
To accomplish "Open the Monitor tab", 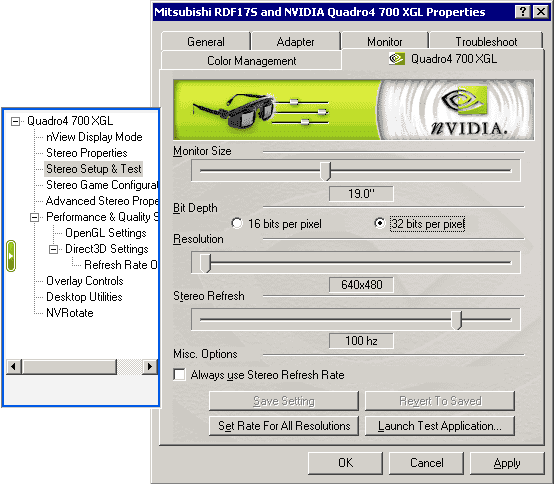I will click(384, 41).
